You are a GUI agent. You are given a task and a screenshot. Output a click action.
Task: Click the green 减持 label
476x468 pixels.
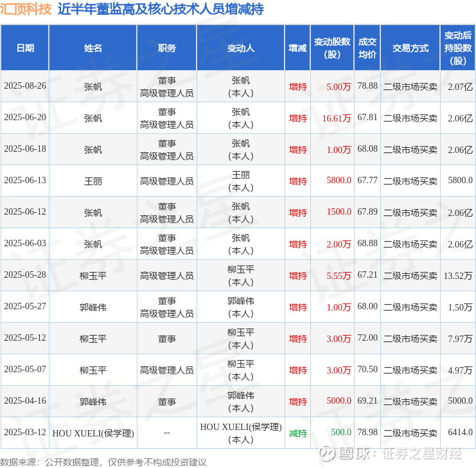[x=298, y=433]
